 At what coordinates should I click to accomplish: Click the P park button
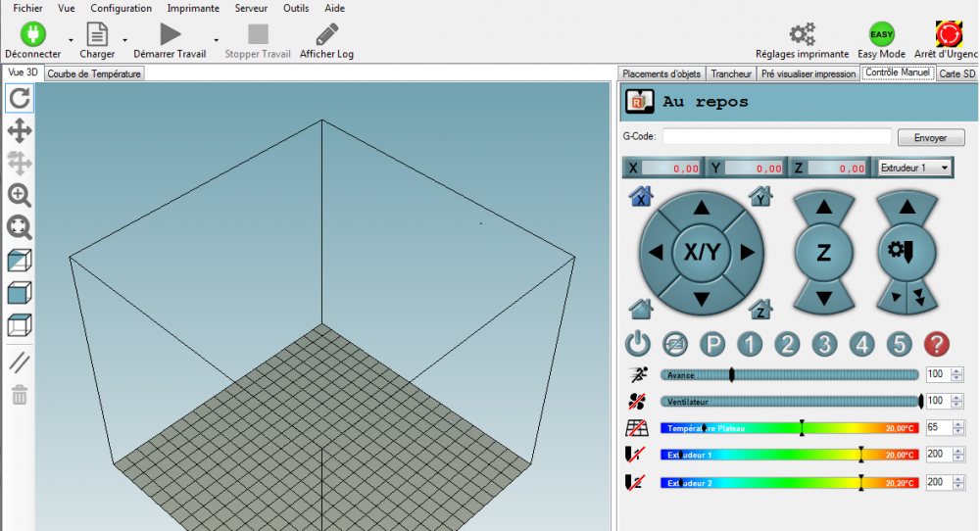point(712,344)
